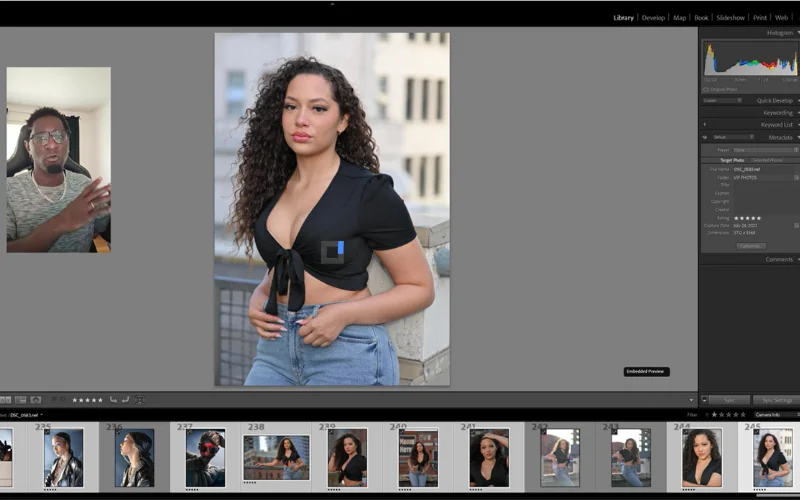The image size is (800, 500).
Task: Select Target Photo metadata mode
Action: pos(732,160)
